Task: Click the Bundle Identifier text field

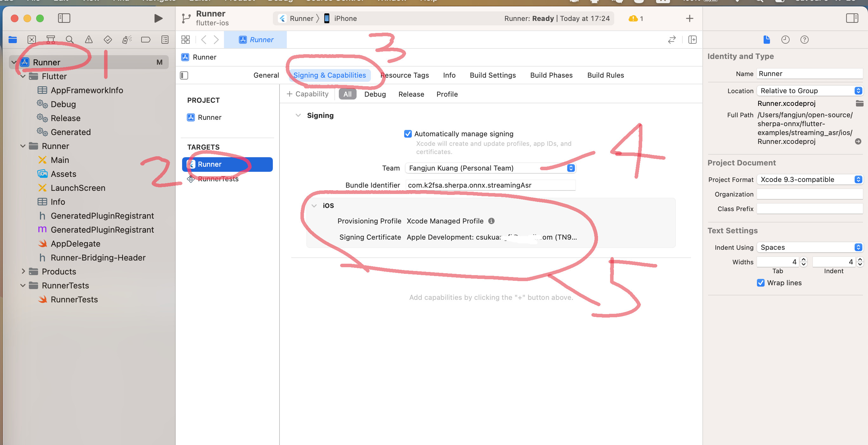Action: point(490,185)
